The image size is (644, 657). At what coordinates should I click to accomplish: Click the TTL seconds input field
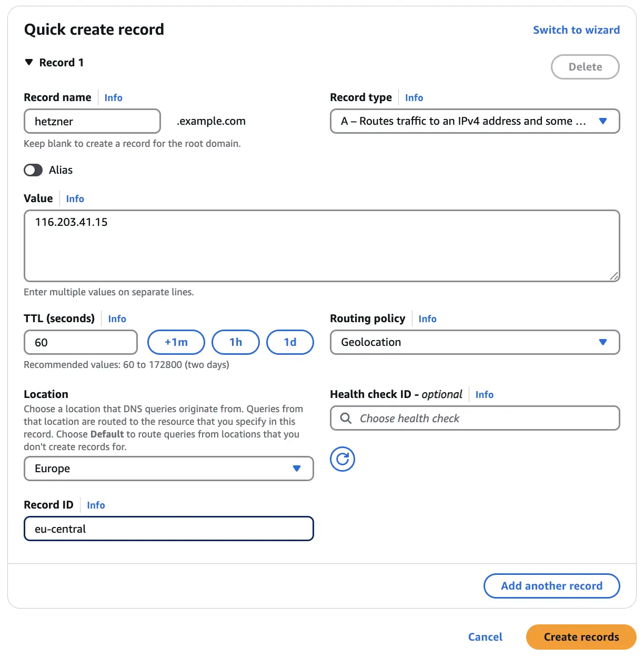pyautogui.click(x=80, y=342)
